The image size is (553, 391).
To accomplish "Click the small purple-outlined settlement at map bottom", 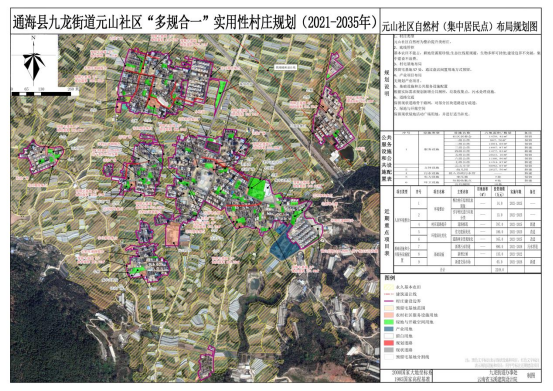I will coord(207,364).
